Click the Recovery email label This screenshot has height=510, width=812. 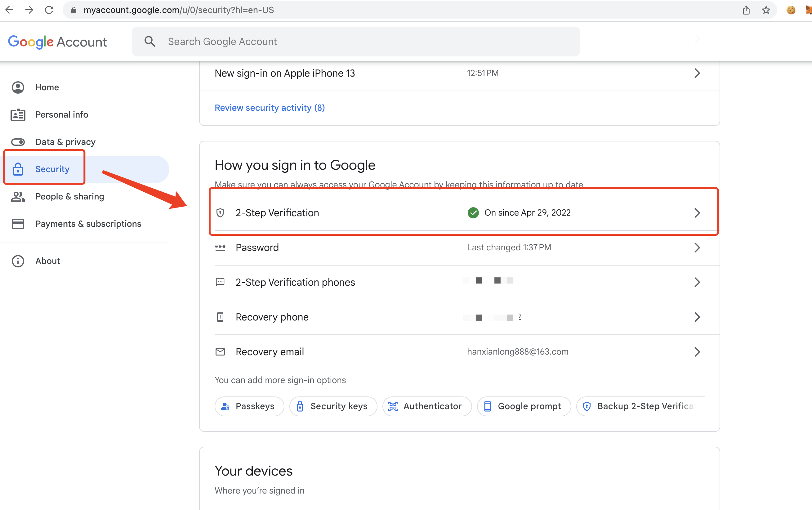(270, 352)
